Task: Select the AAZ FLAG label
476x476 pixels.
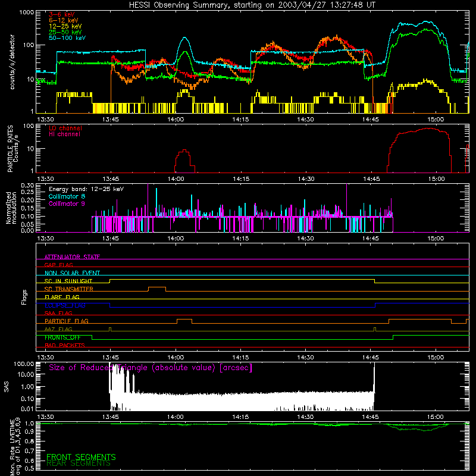Action: pos(58,329)
